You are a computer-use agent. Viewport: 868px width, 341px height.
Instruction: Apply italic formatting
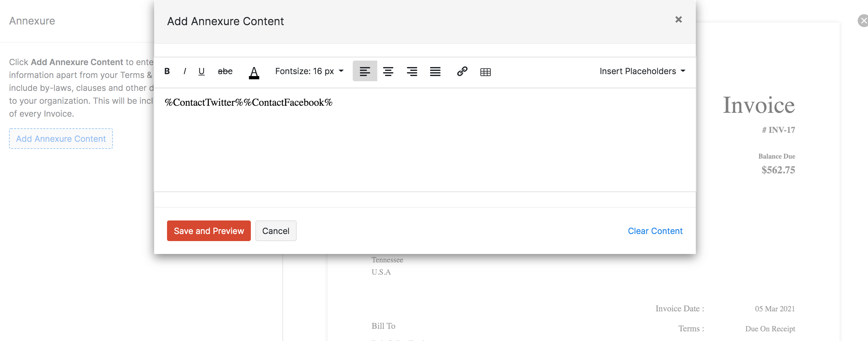coord(184,71)
